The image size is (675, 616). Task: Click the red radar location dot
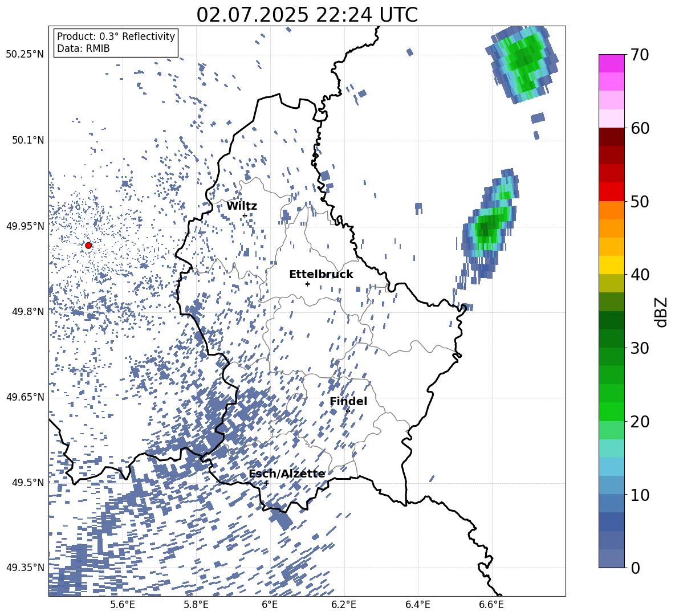pyautogui.click(x=88, y=246)
